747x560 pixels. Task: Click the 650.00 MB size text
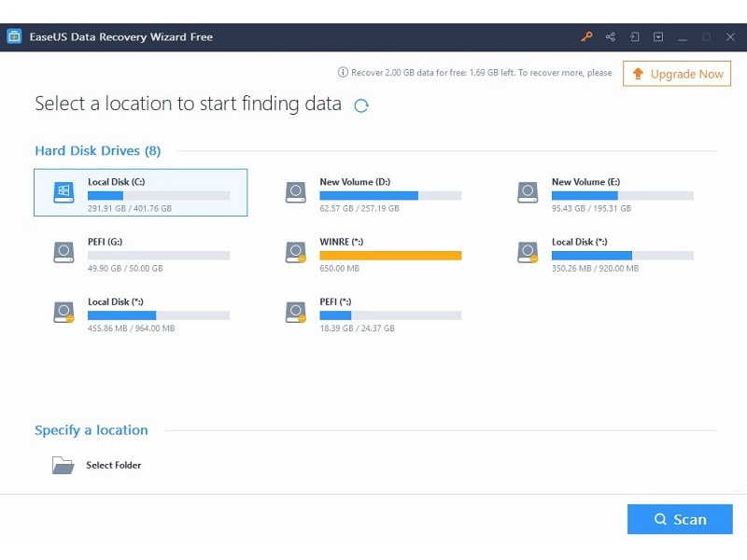pos(340,269)
